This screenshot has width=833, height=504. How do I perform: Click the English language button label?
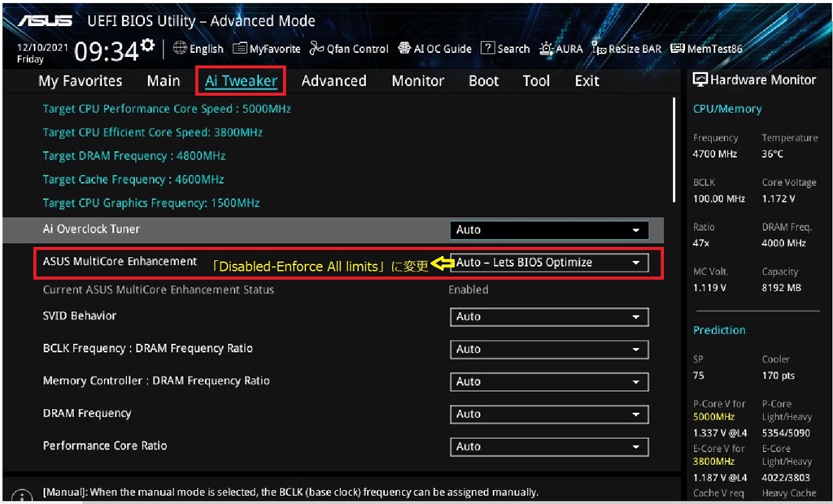pos(207,49)
